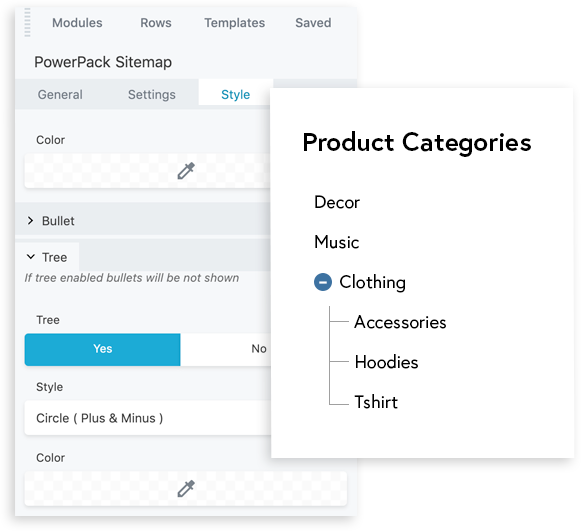This screenshot has width=581, height=531.
Task: Open the Templates tab
Action: (x=235, y=23)
